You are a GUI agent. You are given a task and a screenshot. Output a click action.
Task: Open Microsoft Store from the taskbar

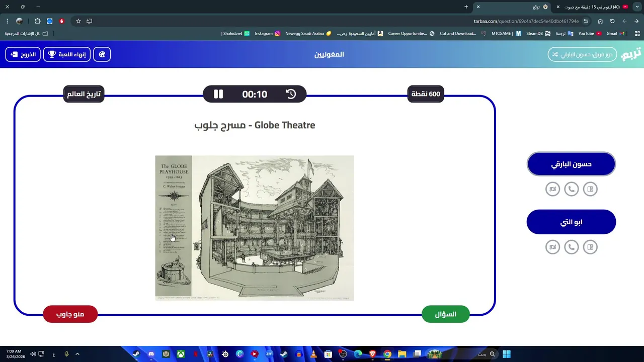click(x=328, y=354)
